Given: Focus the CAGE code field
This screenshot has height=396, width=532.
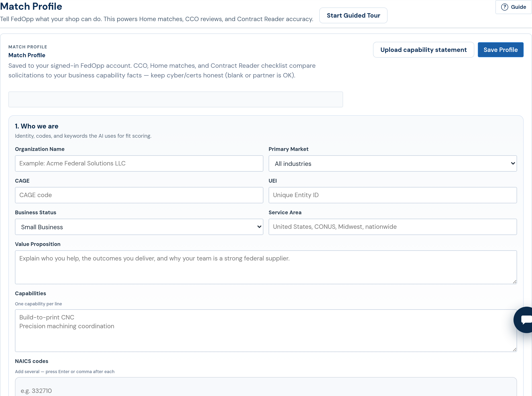Looking at the screenshot, I should pyautogui.click(x=139, y=195).
